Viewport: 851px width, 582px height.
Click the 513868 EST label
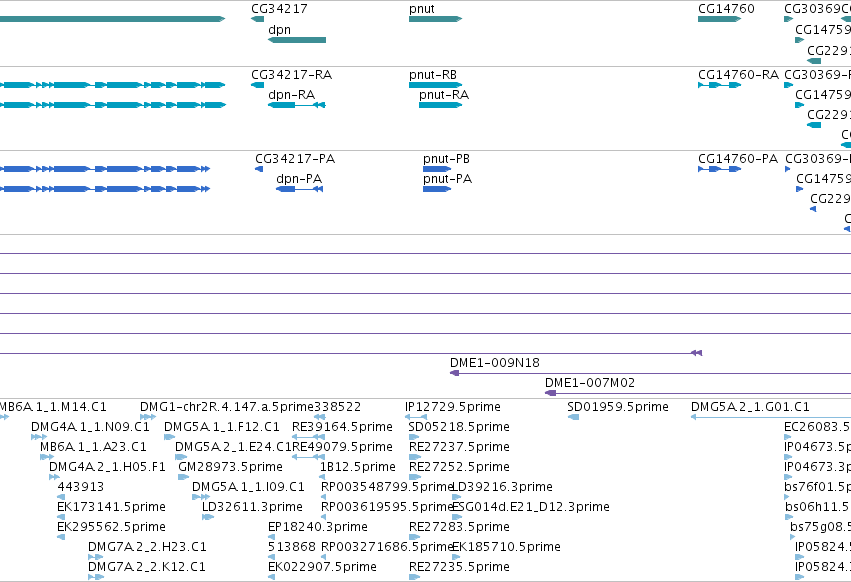click(291, 547)
